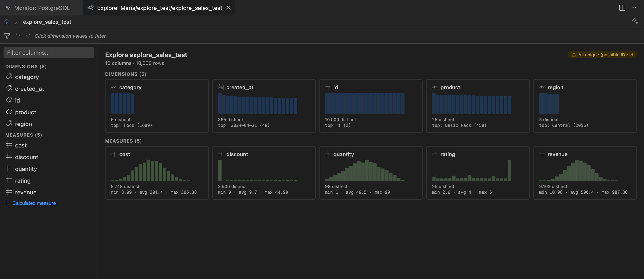
Task: Click the created_at bar chart
Action: [257, 104]
